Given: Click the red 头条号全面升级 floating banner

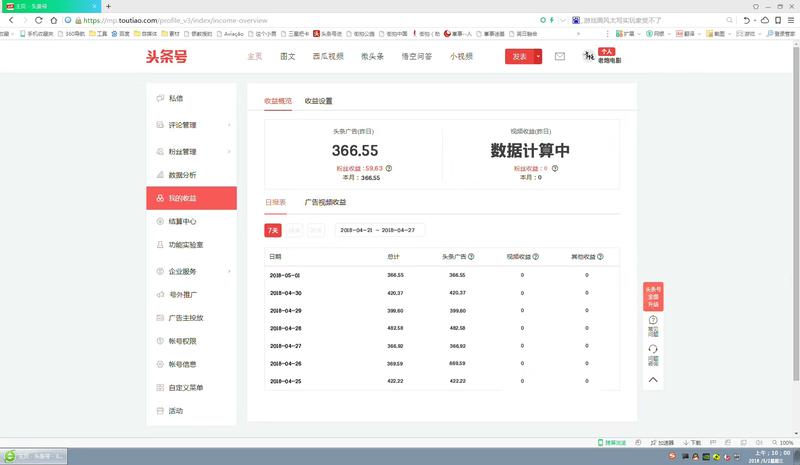Looking at the screenshot, I should (x=653, y=297).
